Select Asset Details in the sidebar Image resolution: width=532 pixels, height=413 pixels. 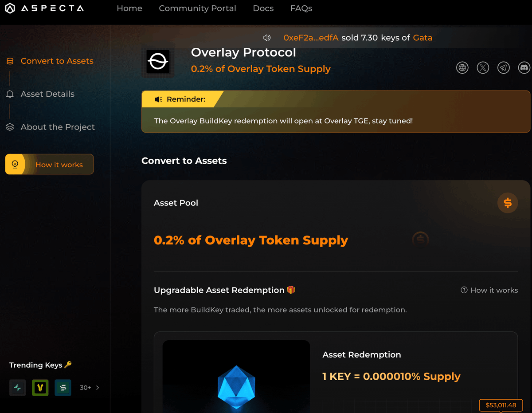tap(47, 94)
